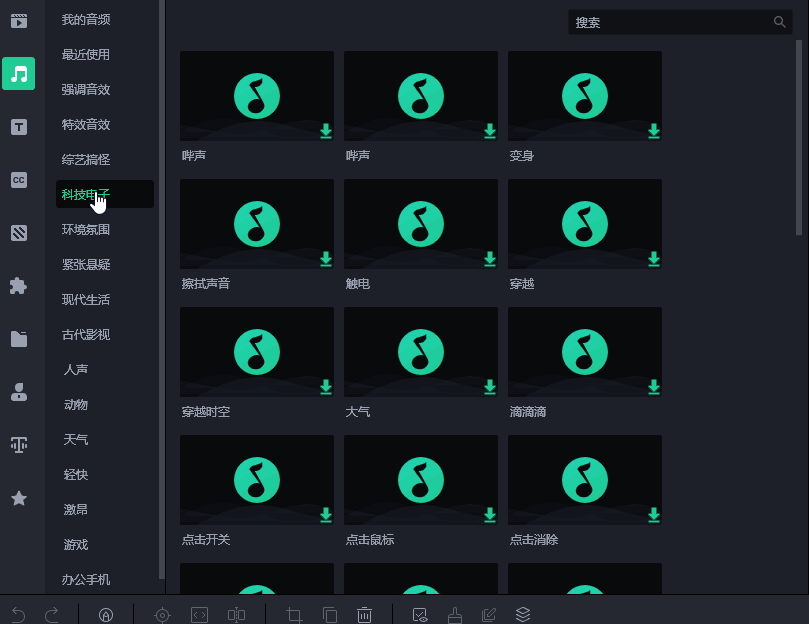809x624 pixels.
Task: Select the 游戏 category
Action: [x=76, y=545]
